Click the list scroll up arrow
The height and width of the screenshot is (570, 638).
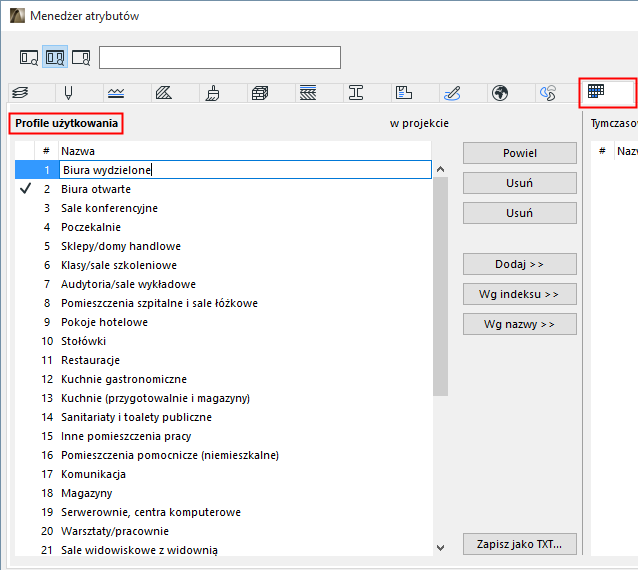click(440, 169)
